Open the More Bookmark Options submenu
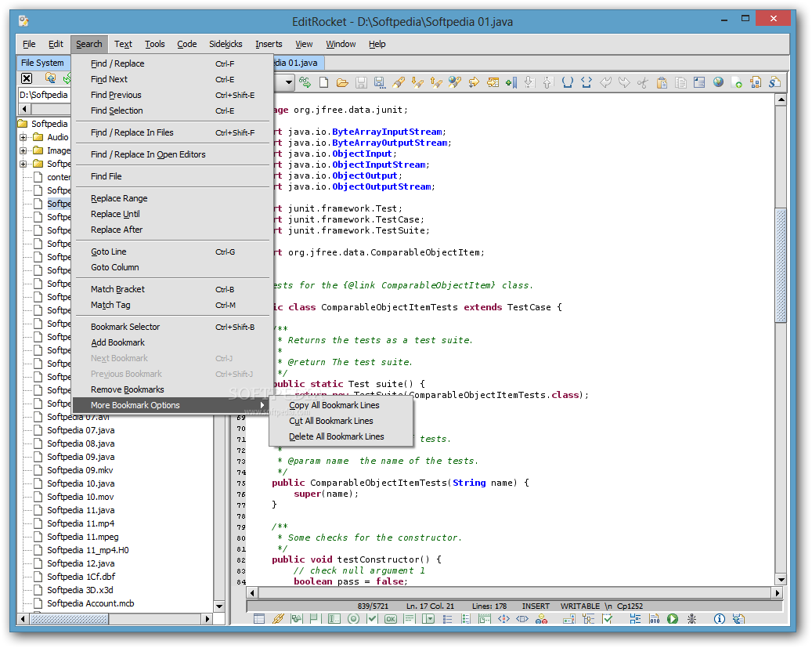812x648 pixels. click(172, 405)
